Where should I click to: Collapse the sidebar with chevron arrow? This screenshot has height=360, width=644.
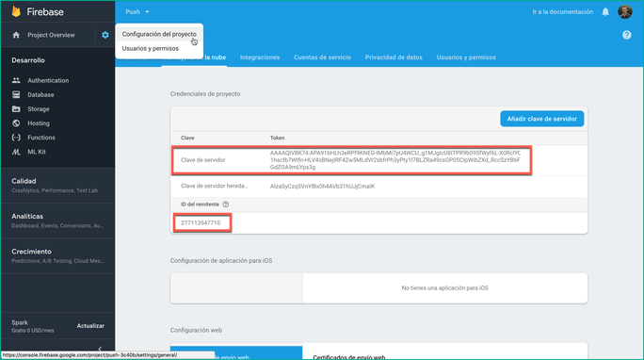click(x=100, y=349)
